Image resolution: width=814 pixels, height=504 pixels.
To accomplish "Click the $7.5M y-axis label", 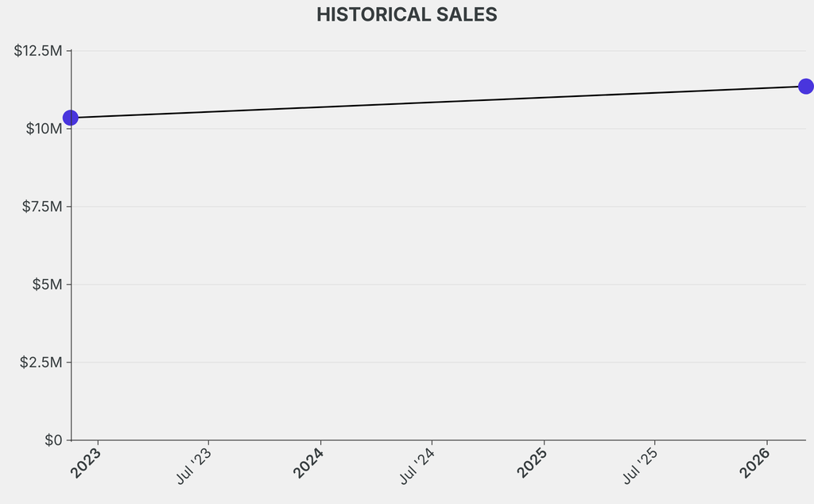I will pyautogui.click(x=41, y=207).
